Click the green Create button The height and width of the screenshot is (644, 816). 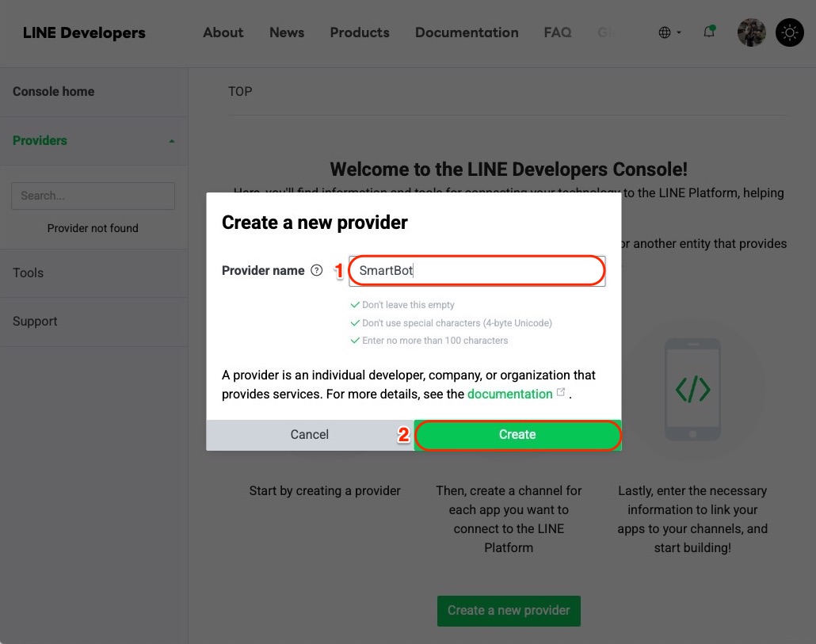(517, 434)
